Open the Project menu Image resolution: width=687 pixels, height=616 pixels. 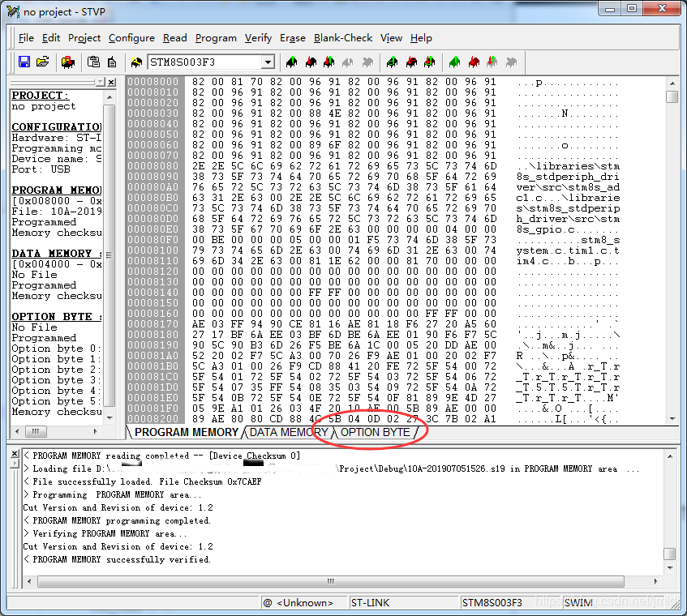84,38
